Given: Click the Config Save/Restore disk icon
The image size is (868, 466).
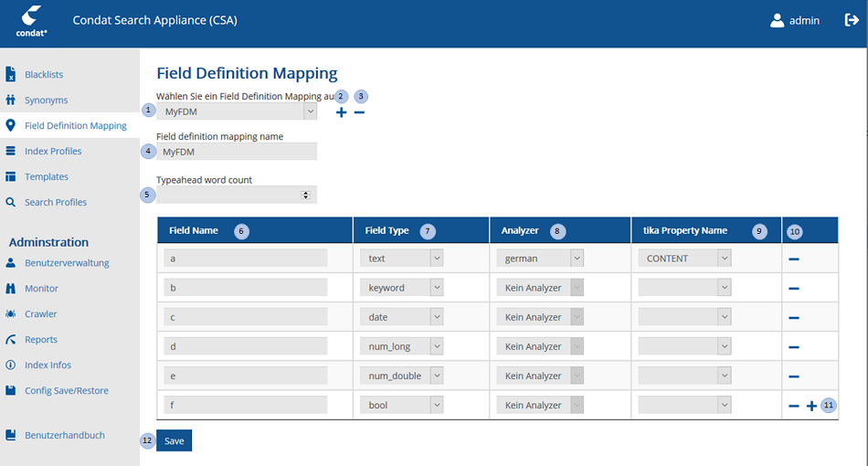Looking at the screenshot, I should [11, 390].
